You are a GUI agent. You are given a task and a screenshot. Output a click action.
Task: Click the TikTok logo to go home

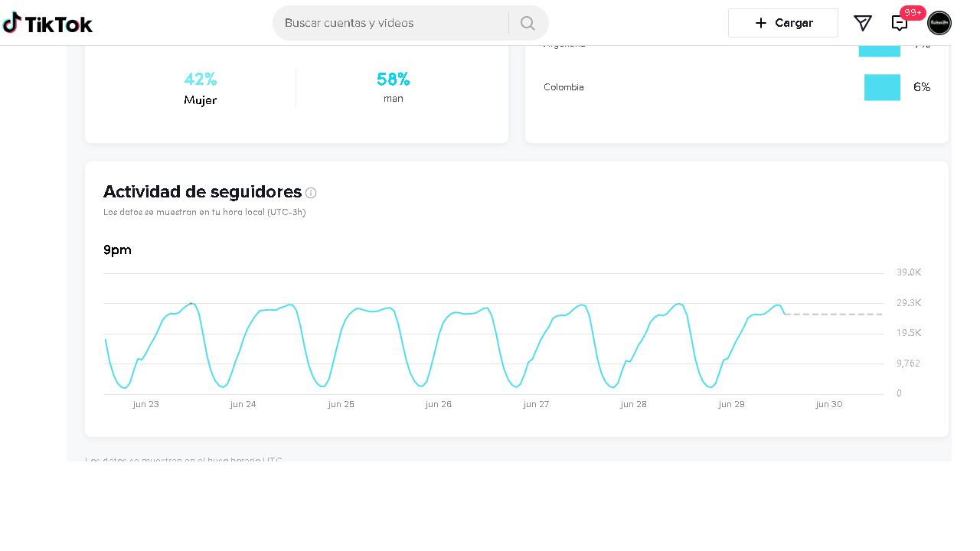point(47,23)
